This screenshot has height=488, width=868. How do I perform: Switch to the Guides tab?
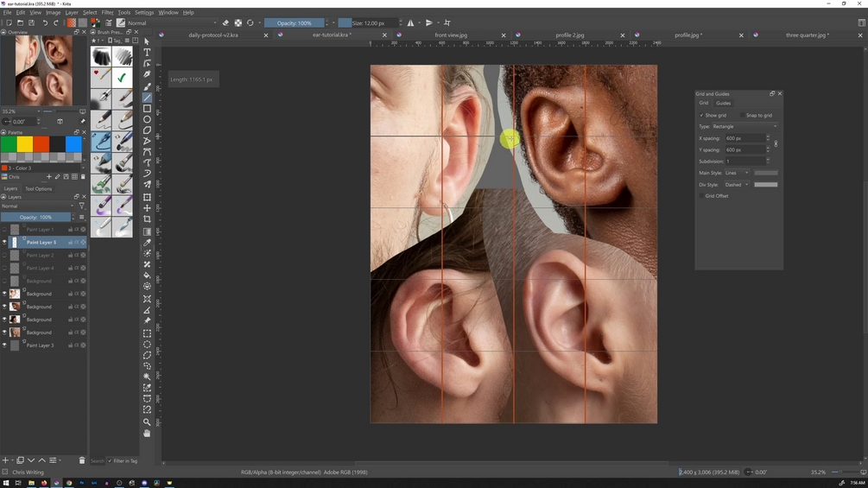[723, 103]
